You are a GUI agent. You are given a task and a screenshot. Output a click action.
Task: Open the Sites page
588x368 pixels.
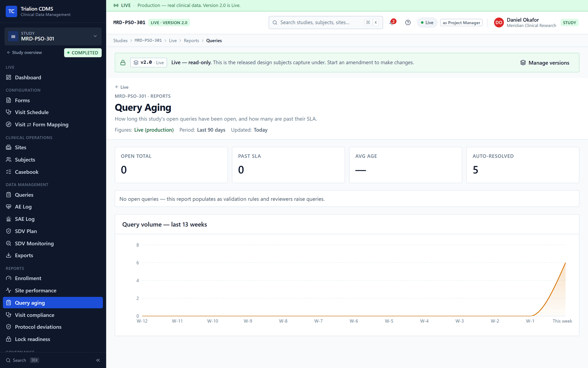(x=53, y=148)
